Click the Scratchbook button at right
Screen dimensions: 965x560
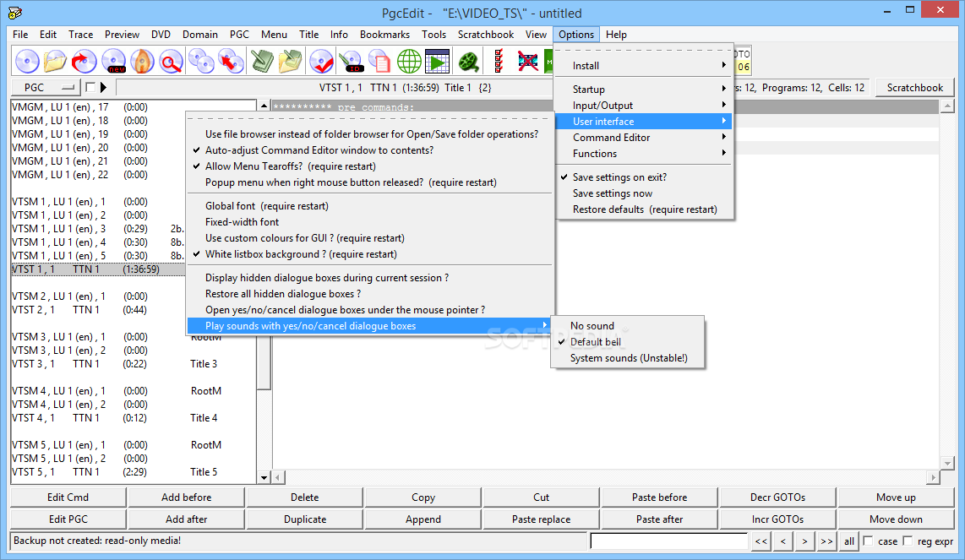pyautogui.click(x=914, y=87)
